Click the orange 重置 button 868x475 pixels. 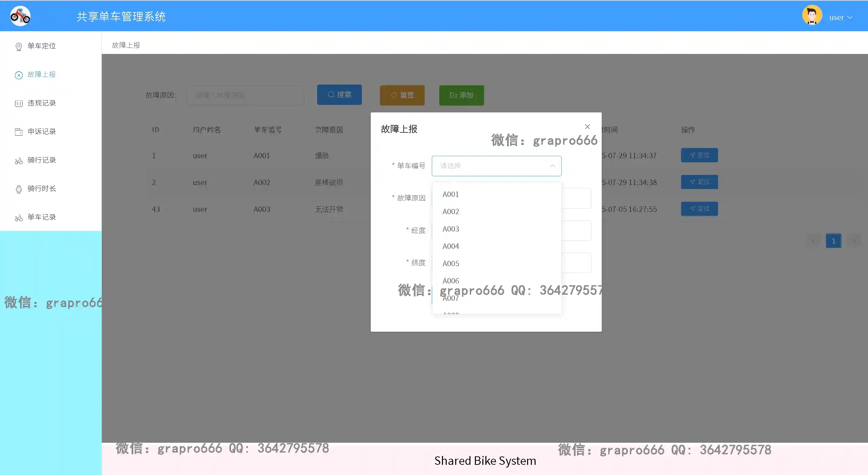tap(402, 95)
